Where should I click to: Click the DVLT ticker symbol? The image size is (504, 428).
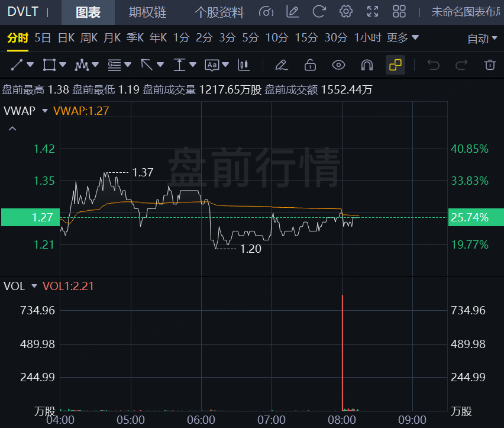(x=23, y=12)
